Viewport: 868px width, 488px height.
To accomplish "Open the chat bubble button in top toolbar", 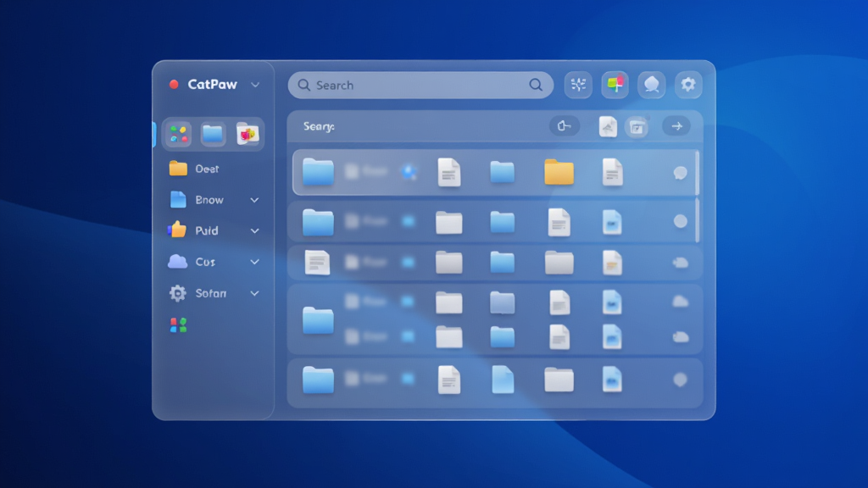I will point(652,85).
